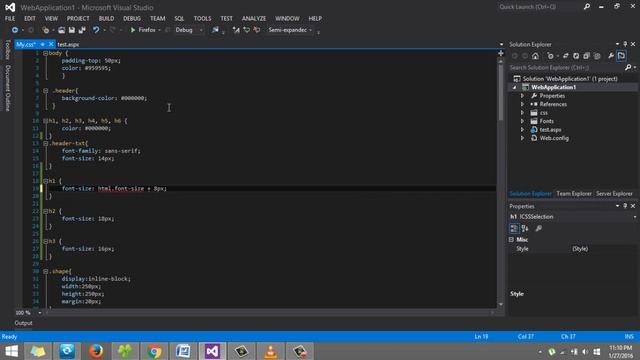
Task: Click the Save All toolbar icon
Action: click(x=82, y=30)
